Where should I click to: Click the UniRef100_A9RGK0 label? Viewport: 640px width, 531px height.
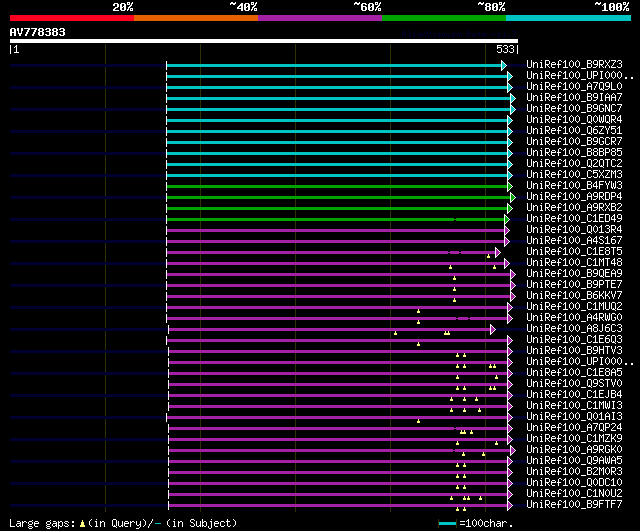[x=574, y=450]
